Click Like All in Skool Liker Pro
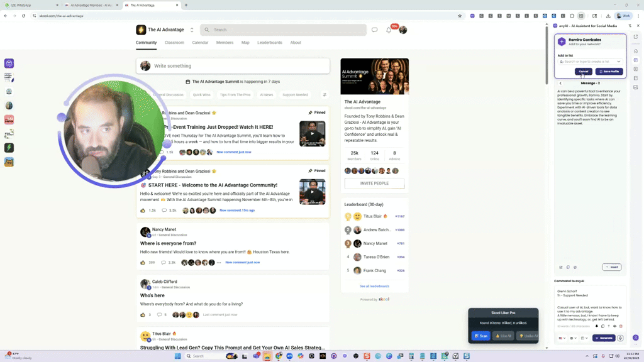 coord(503,336)
